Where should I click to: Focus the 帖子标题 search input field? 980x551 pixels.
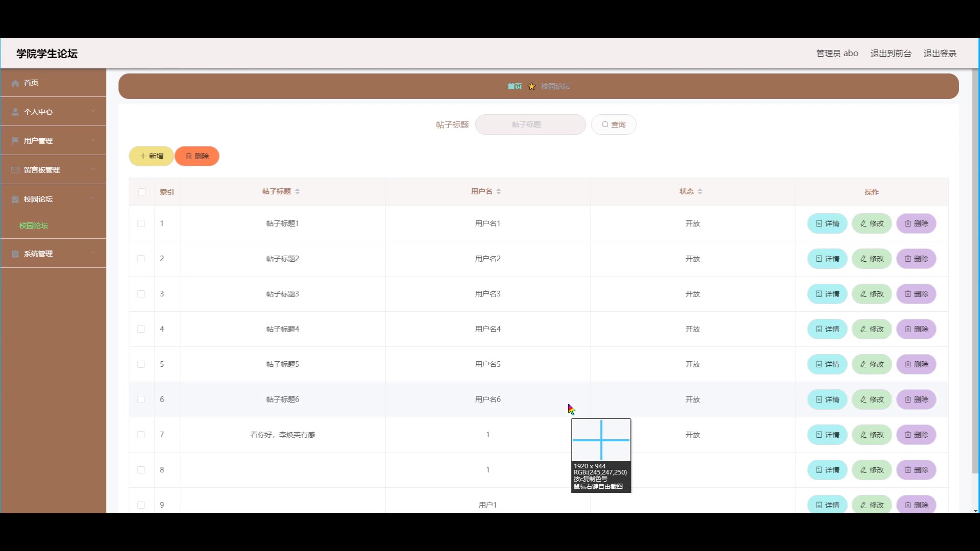(x=530, y=124)
